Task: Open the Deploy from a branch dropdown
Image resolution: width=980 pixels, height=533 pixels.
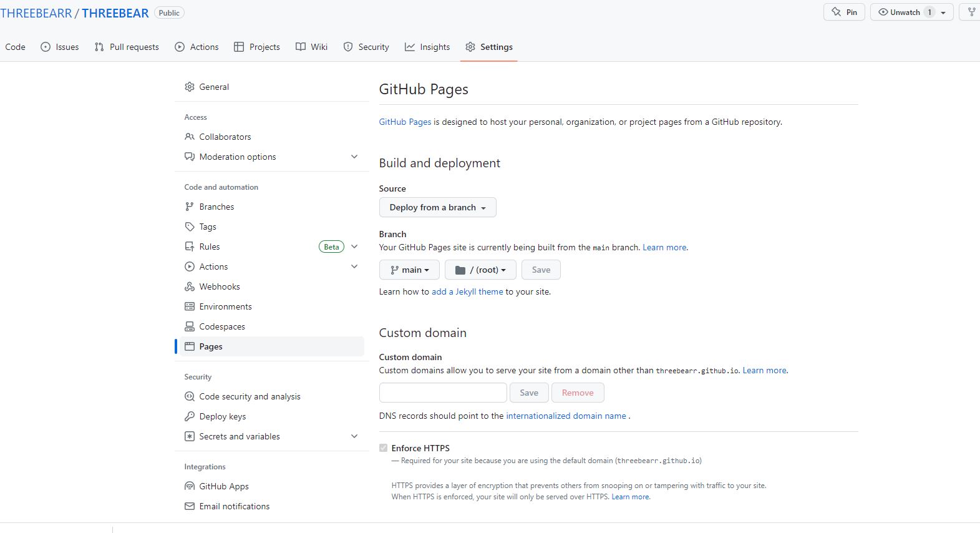Action: 437,207
